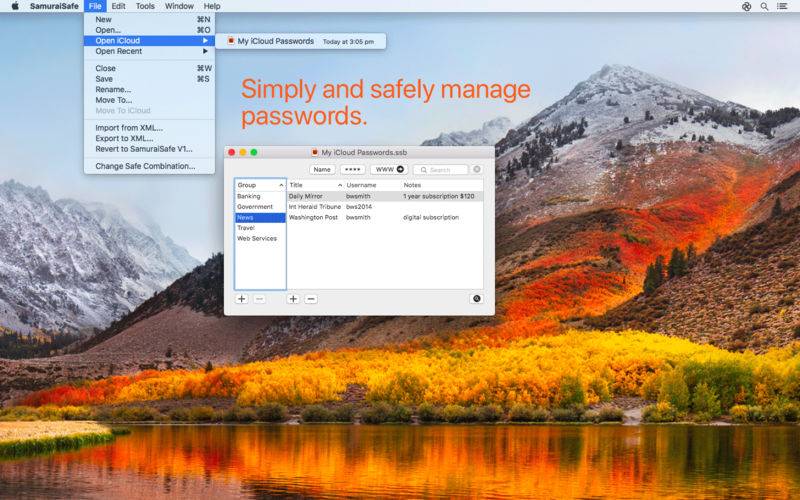800x500 pixels.
Task: Close the open File menu
Action: click(x=95, y=6)
